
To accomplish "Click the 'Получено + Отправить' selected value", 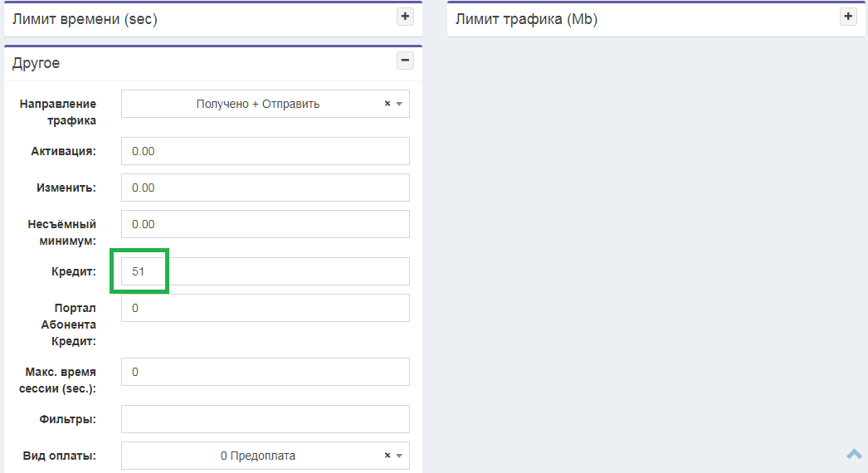I will tap(257, 105).
